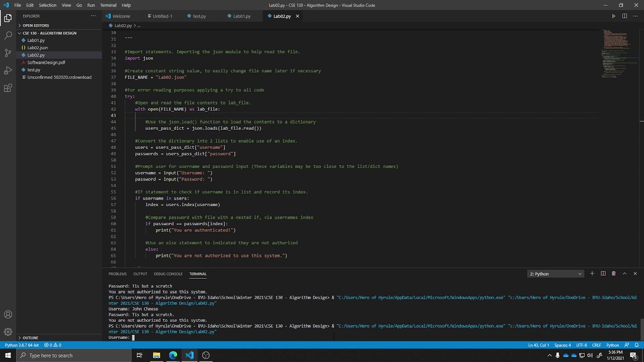Viewport: 644px width, 362px height.
Task: Click the Run Python File play icon
Action: [613, 16]
